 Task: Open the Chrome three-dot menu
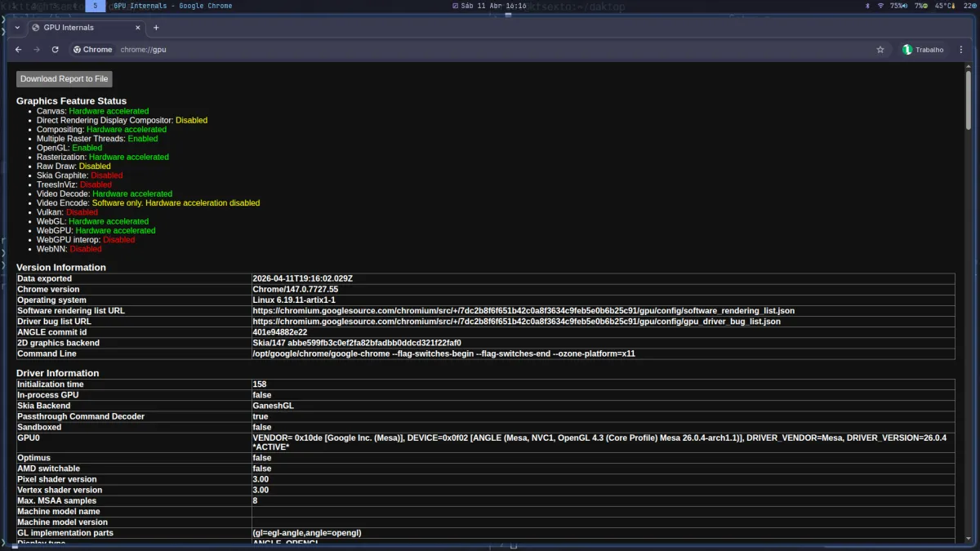tap(962, 50)
